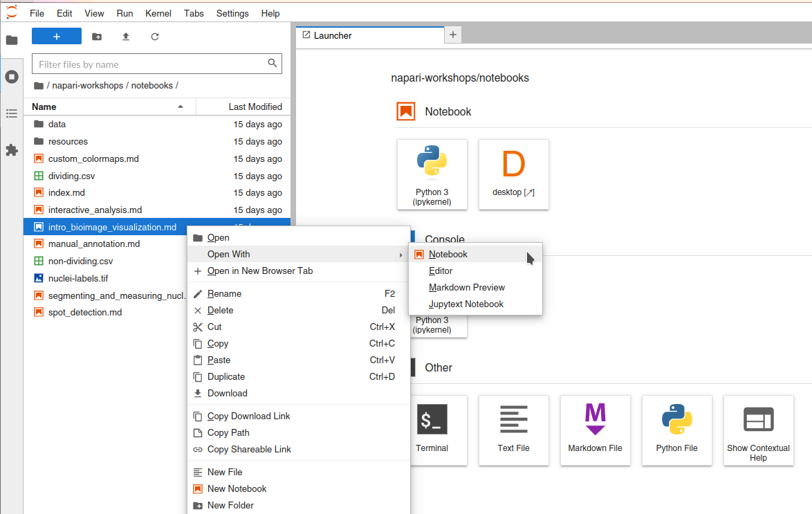Open a Terminal from the Launcher
This screenshot has height=514, width=812.
tap(432, 430)
